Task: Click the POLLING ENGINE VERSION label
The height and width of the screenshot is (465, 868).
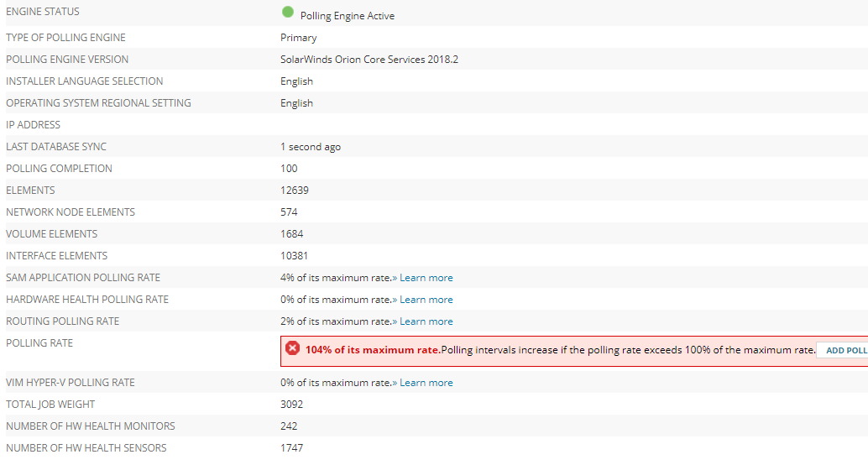Action: coord(67,60)
